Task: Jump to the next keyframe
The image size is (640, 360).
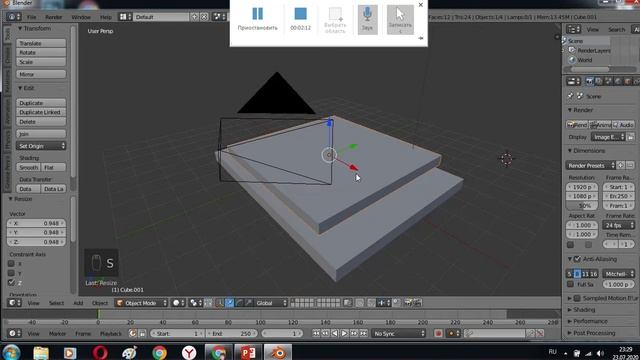Action: coord(353,333)
